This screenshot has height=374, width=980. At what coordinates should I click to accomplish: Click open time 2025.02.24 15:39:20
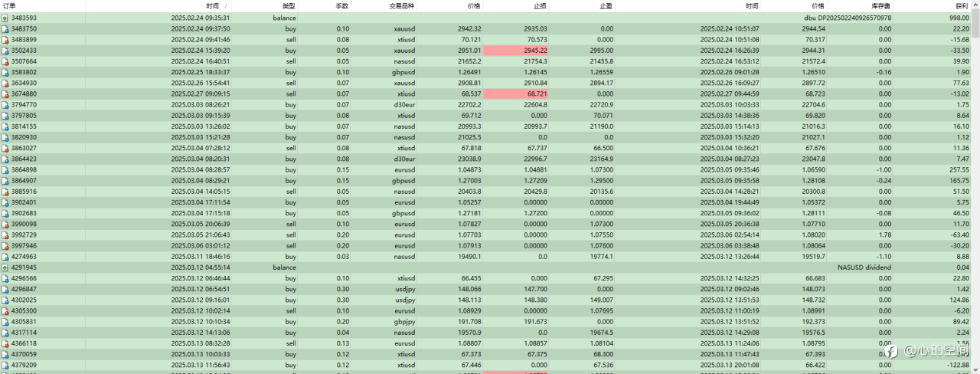pyautogui.click(x=200, y=51)
